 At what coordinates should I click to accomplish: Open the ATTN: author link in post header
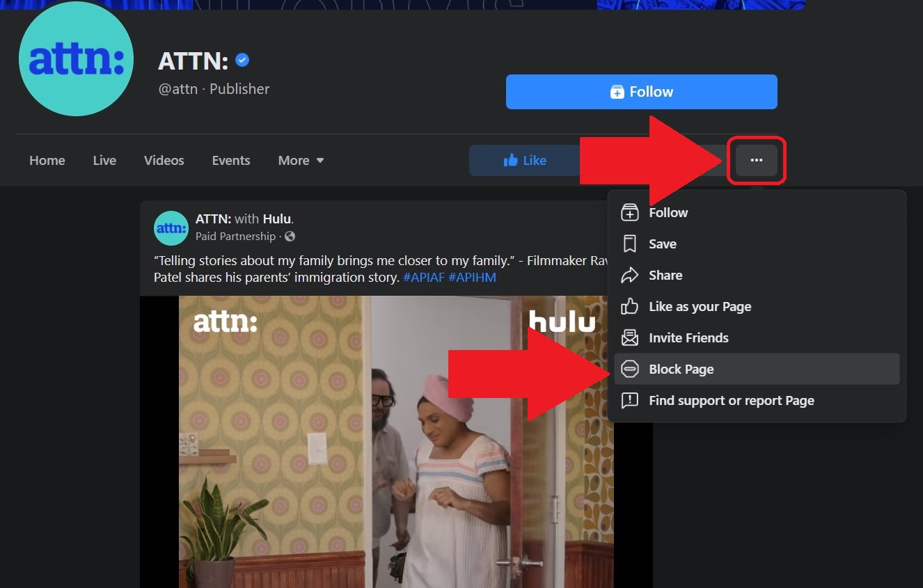point(213,219)
